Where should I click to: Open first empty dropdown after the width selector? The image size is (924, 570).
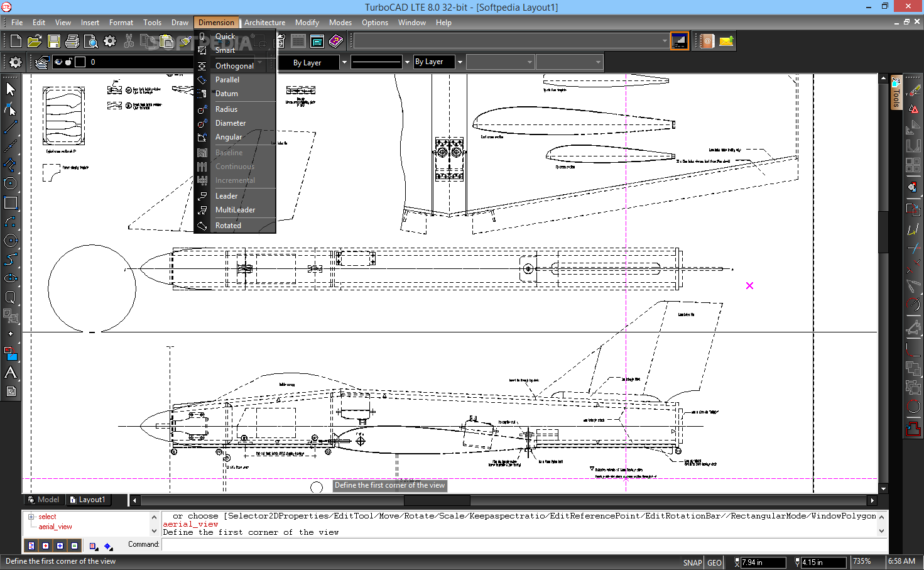pyautogui.click(x=500, y=62)
